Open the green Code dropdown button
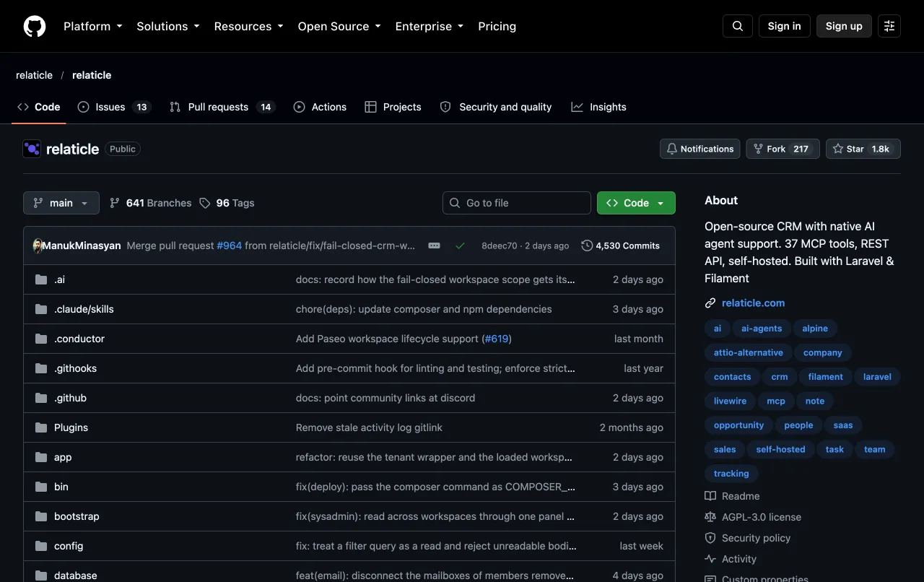This screenshot has height=582, width=924. click(636, 203)
